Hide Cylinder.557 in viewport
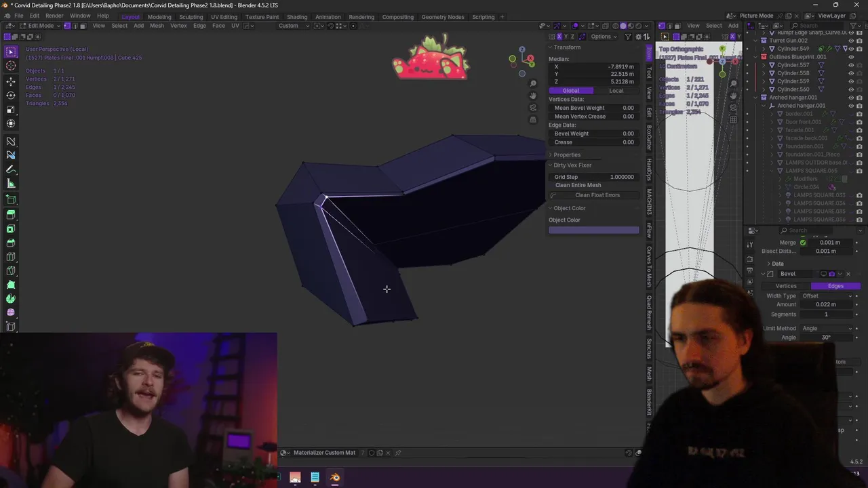The width and height of the screenshot is (868, 488). point(851,65)
